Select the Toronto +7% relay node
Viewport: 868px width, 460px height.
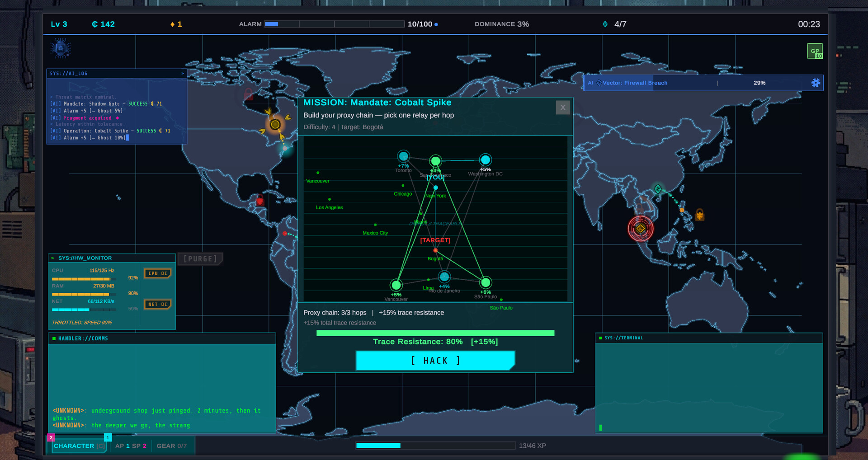coord(403,156)
